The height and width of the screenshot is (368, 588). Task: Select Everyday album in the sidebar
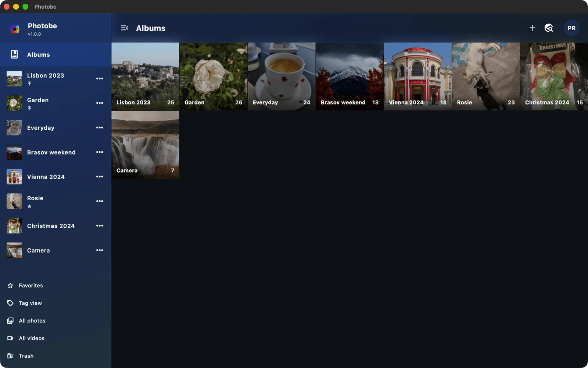[x=55, y=128]
